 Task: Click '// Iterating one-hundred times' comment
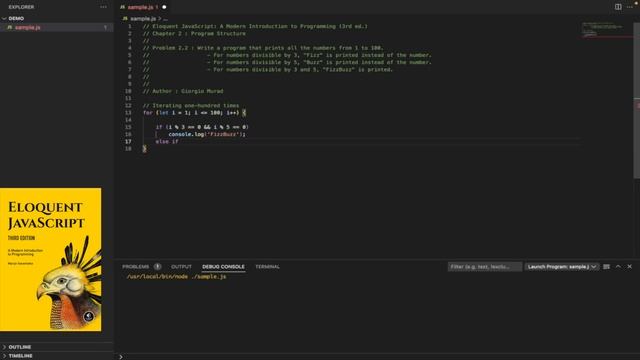[191, 105]
